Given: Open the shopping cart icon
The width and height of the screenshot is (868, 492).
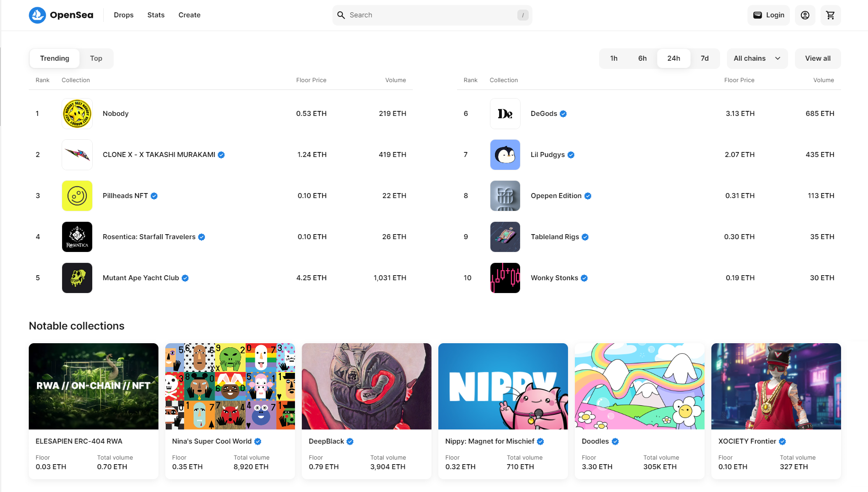Looking at the screenshot, I should click(831, 15).
